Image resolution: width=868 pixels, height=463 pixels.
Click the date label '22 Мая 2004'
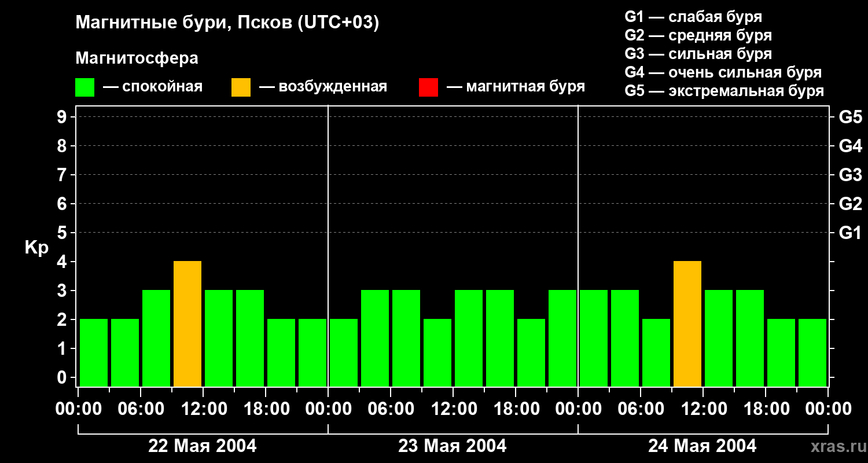coord(203,446)
